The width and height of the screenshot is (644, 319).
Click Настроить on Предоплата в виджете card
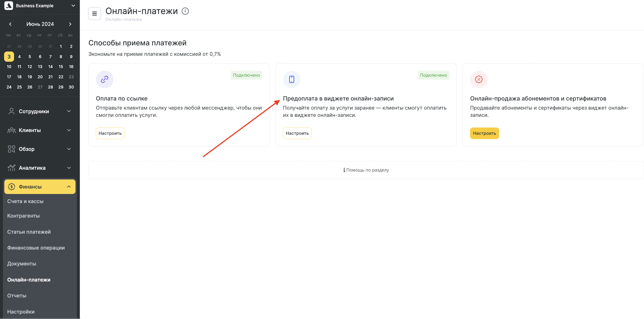coord(297,133)
